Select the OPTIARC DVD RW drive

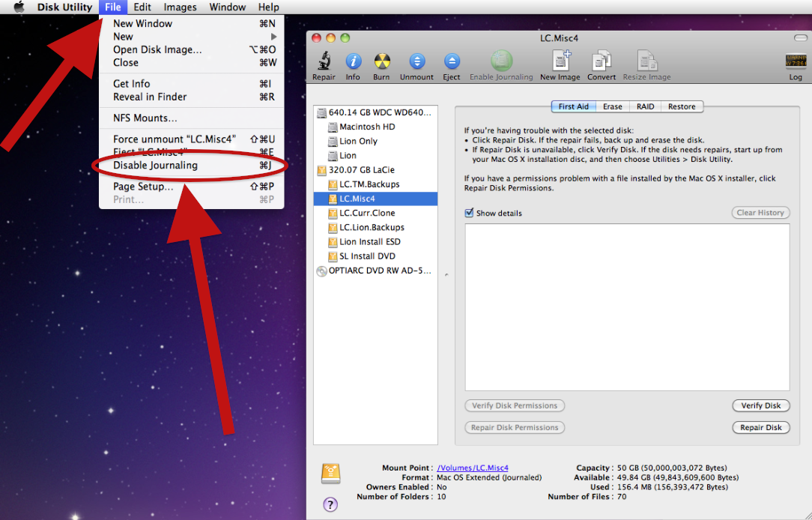(x=375, y=271)
